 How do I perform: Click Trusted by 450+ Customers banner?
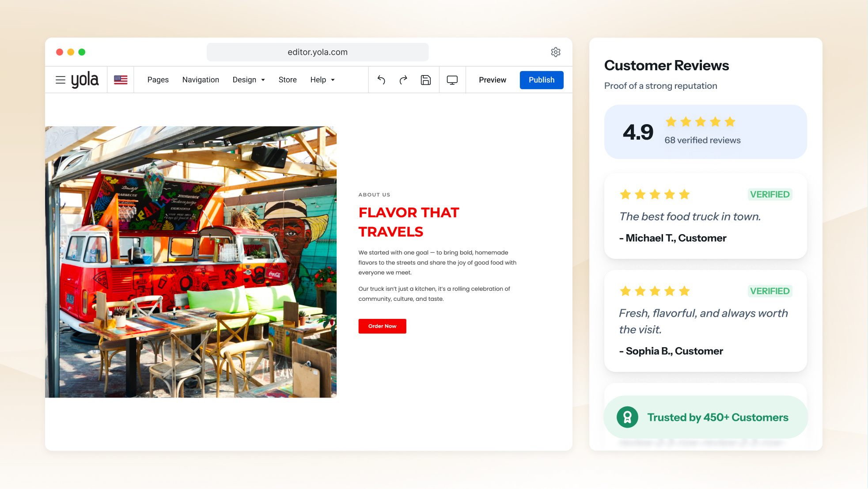pyautogui.click(x=706, y=417)
